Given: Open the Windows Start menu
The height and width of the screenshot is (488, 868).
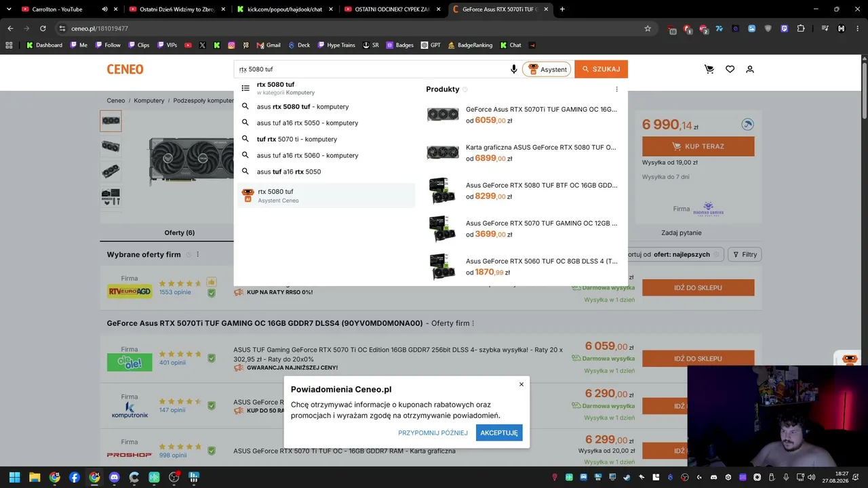Looking at the screenshot, I should click(14, 477).
